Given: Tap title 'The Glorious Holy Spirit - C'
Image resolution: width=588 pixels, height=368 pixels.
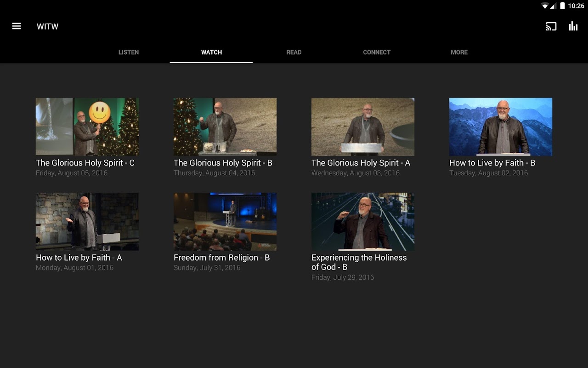Looking at the screenshot, I should pos(85,163).
